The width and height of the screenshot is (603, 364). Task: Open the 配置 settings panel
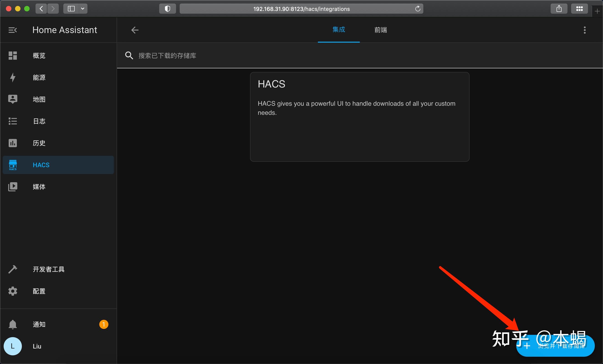pyautogui.click(x=39, y=291)
